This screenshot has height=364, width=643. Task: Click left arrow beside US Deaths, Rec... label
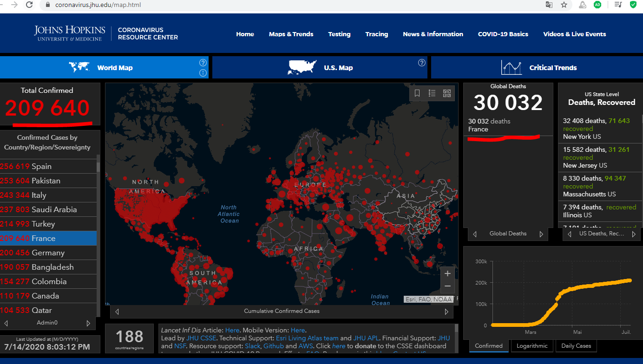click(569, 234)
